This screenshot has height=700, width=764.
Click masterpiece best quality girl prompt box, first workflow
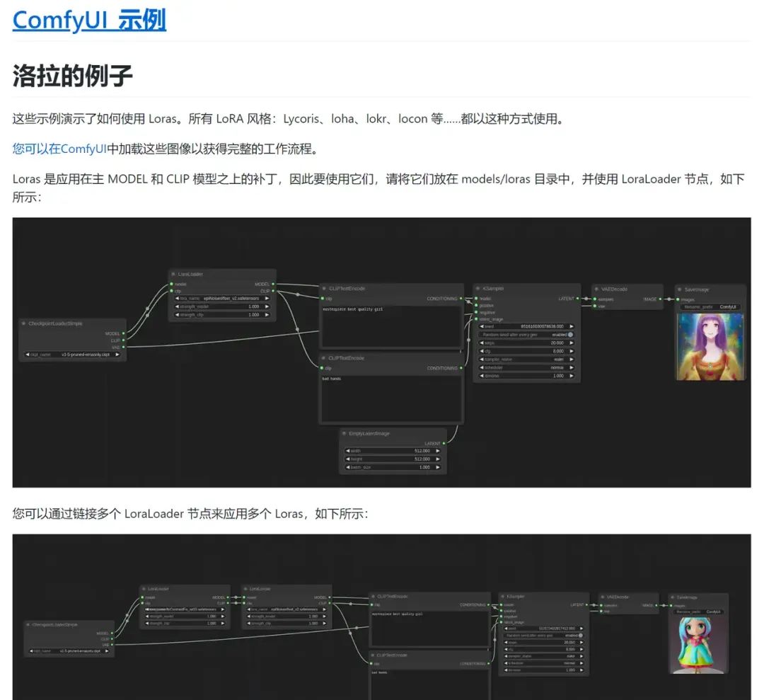(x=391, y=326)
